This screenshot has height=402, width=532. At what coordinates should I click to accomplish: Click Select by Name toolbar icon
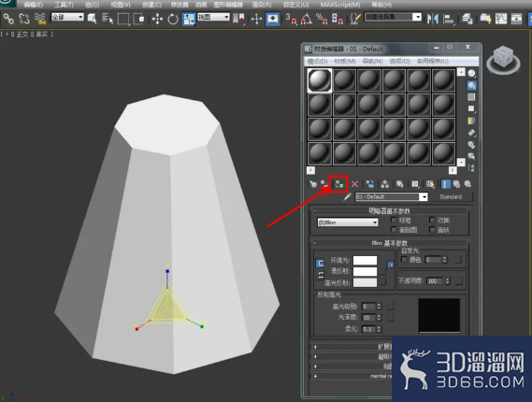pyautogui.click(x=108, y=19)
